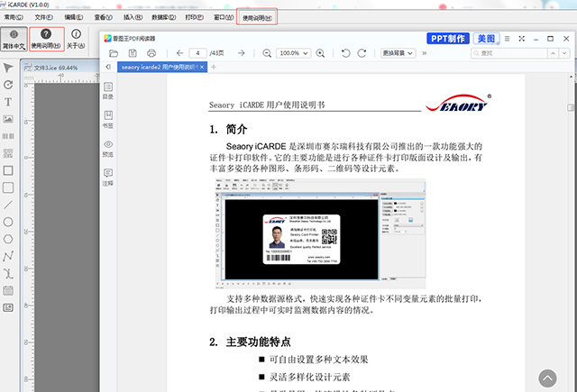Expand more tools double chevron
577x392 pixels.
425,53
